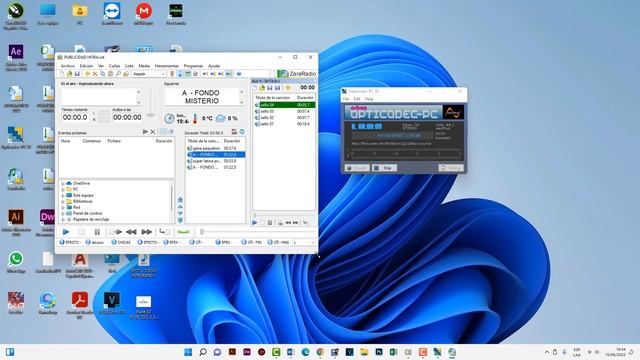Open the Windows Start menu on the taskbar
Viewport: 640px width, 360px height.
click(188, 352)
